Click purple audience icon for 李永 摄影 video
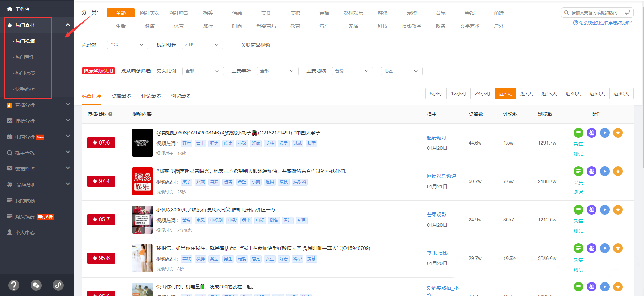The image size is (644, 296). click(592, 248)
